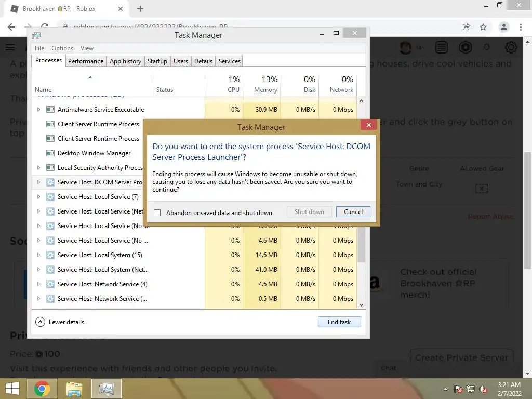Viewport: 532px width, 399px height.
Task: Click the Chrome taskbar icon
Action: [42, 389]
